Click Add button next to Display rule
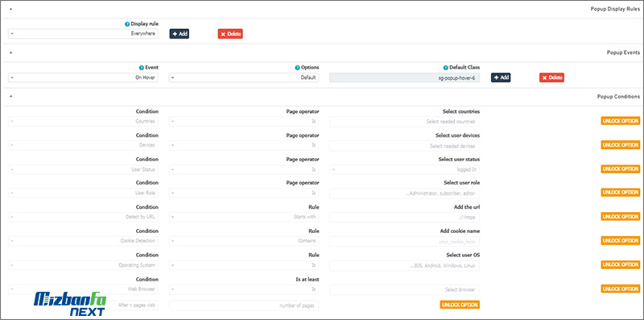Viewport: 644px width, 320px height. (x=180, y=34)
